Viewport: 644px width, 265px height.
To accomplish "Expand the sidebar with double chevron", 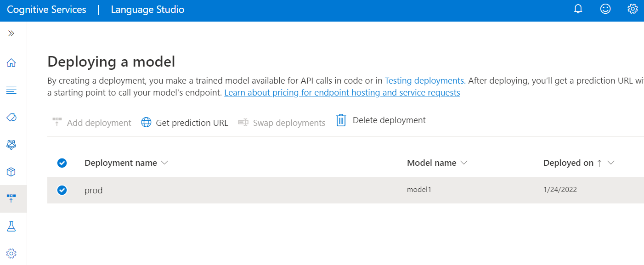I will (11, 34).
